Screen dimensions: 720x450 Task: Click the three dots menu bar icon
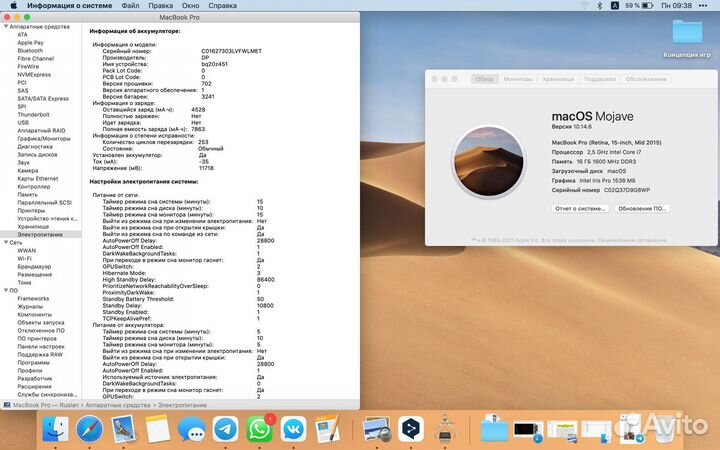(703, 6)
